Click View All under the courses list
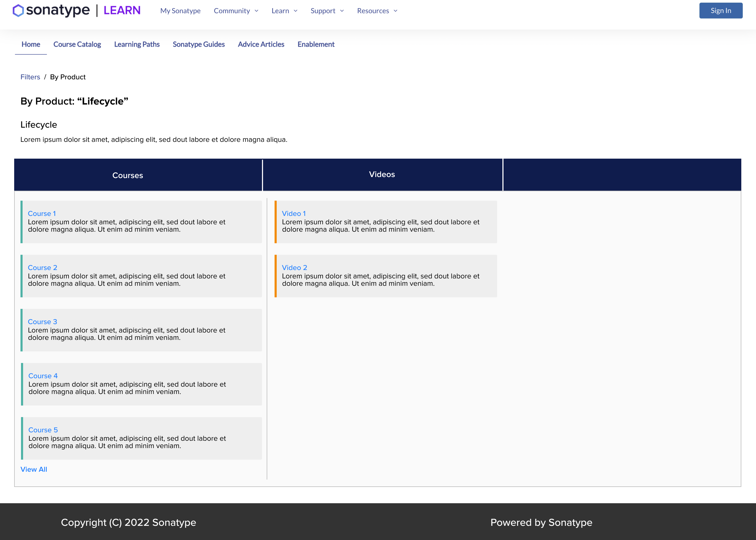 [34, 469]
